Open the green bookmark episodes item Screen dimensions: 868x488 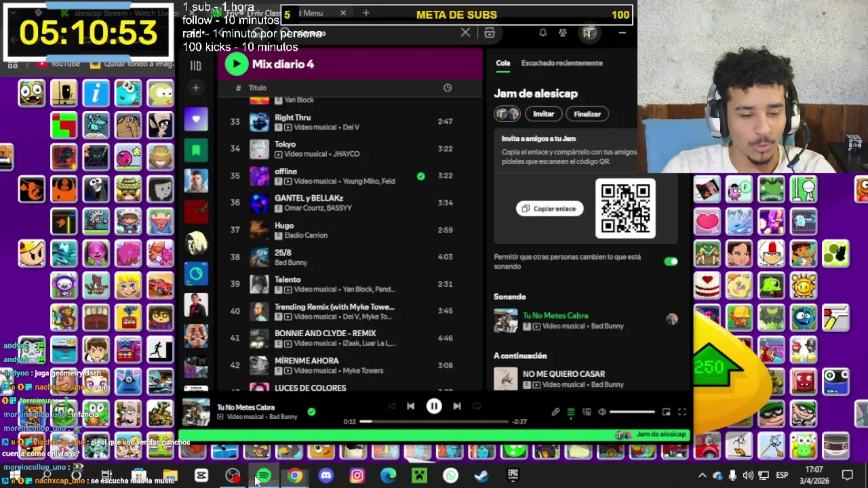click(x=196, y=150)
